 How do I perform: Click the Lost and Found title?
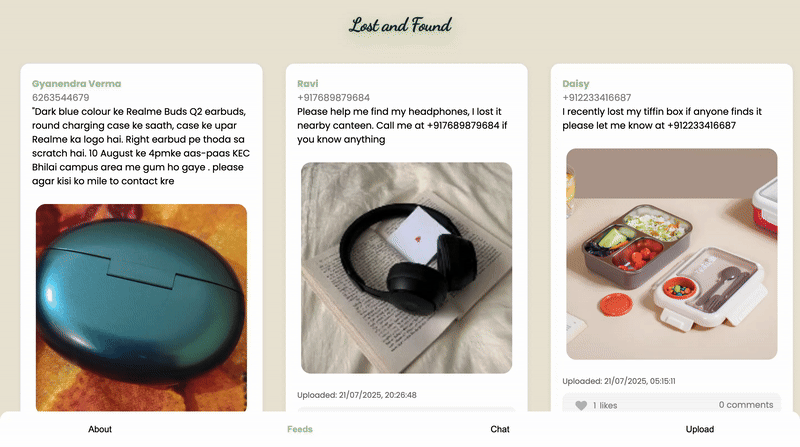coord(400,25)
